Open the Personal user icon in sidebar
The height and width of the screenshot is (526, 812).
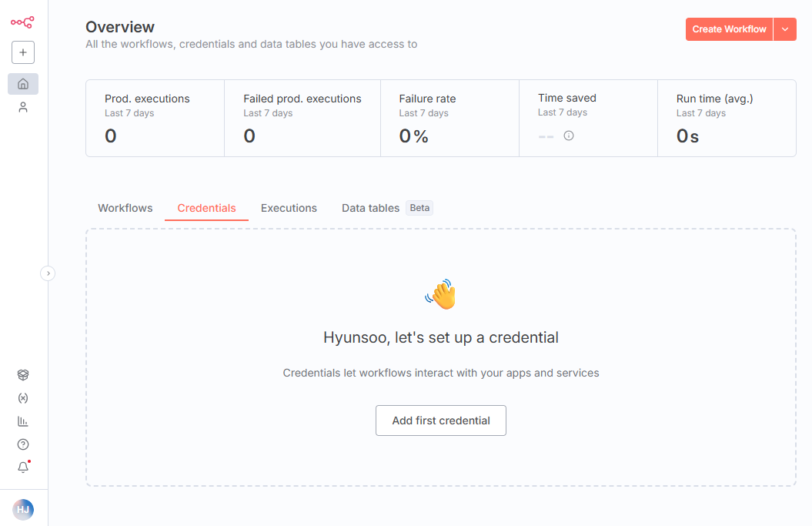(23, 107)
